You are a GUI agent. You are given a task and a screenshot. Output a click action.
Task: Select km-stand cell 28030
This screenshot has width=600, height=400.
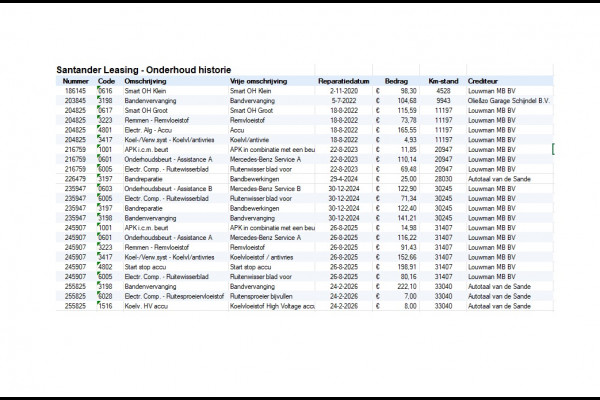443,179
